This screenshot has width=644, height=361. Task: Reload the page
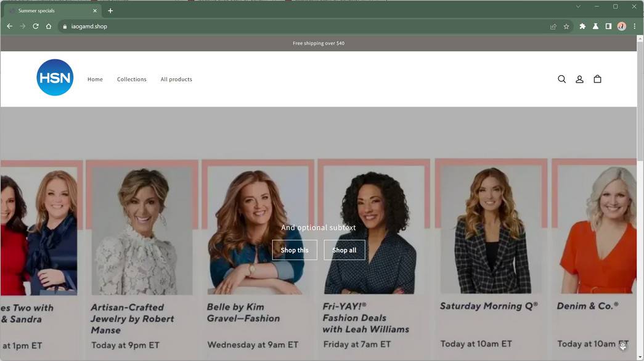coord(36,26)
